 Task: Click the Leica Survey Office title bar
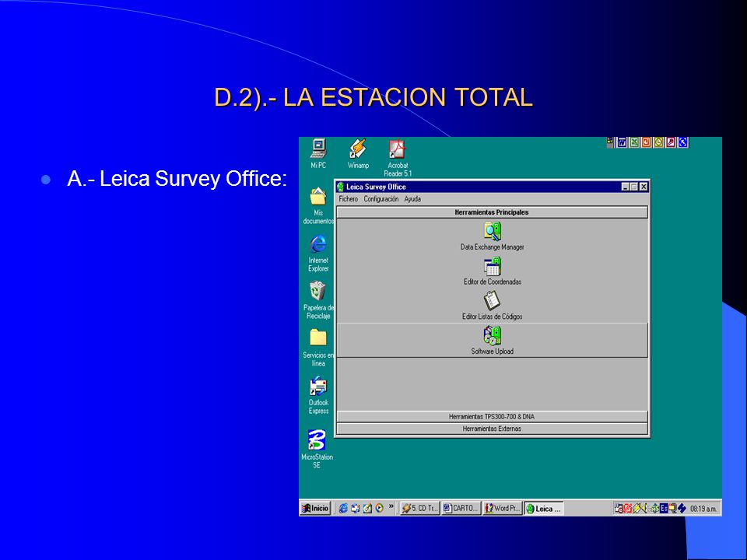click(492, 187)
